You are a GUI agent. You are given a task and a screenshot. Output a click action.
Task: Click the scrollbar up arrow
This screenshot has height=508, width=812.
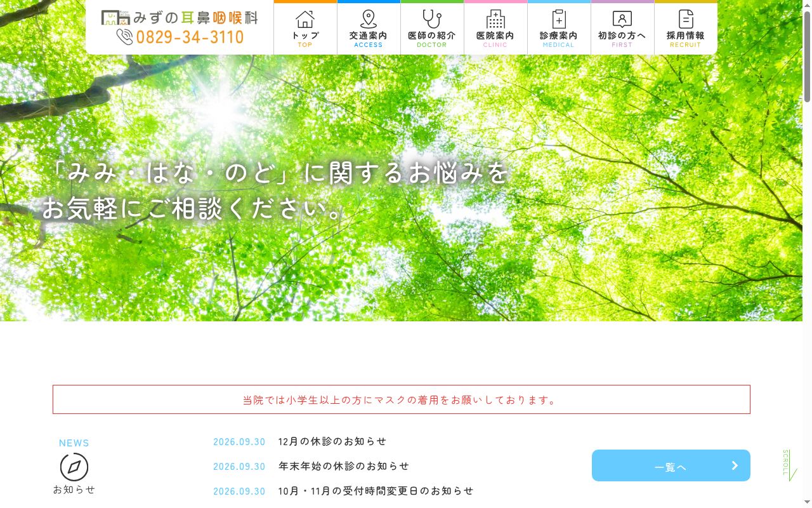[x=807, y=5]
